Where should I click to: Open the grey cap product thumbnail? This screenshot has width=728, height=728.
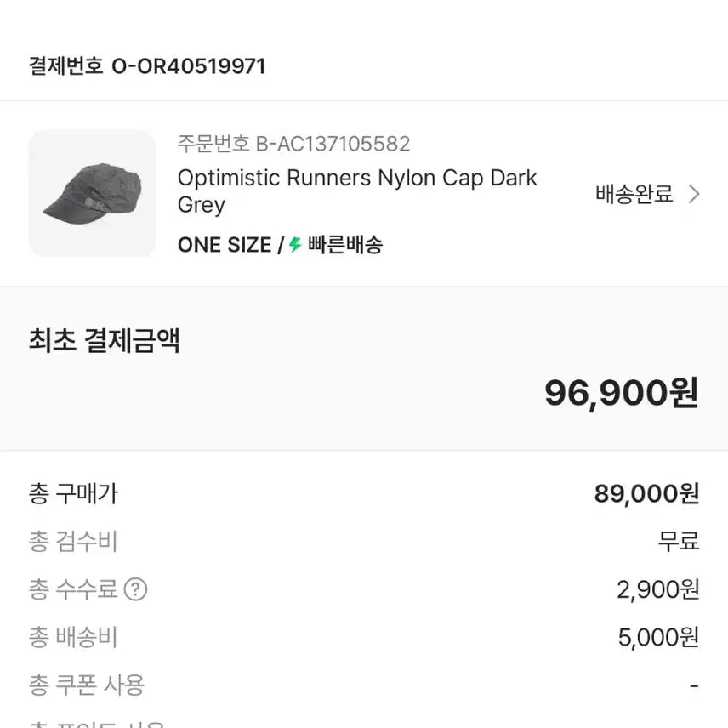[93, 193]
